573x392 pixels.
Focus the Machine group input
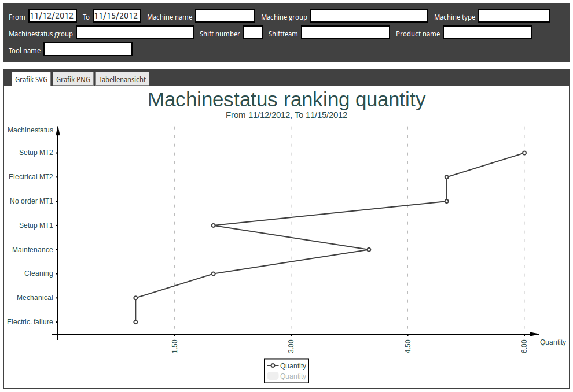point(369,16)
